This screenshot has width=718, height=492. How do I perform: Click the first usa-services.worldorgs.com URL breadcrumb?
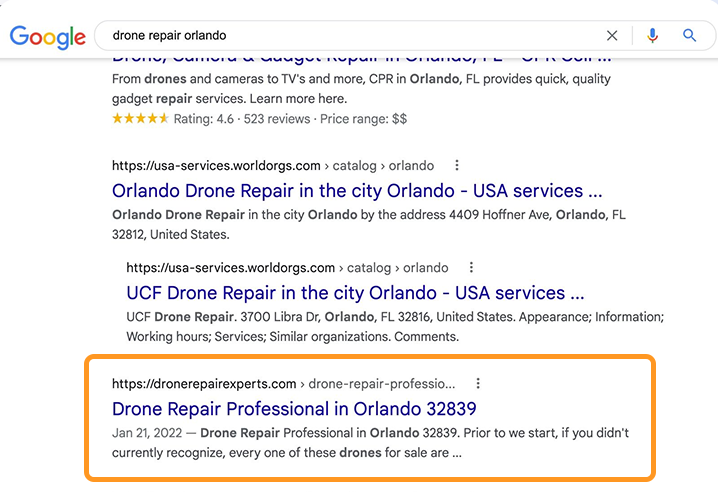[273, 165]
